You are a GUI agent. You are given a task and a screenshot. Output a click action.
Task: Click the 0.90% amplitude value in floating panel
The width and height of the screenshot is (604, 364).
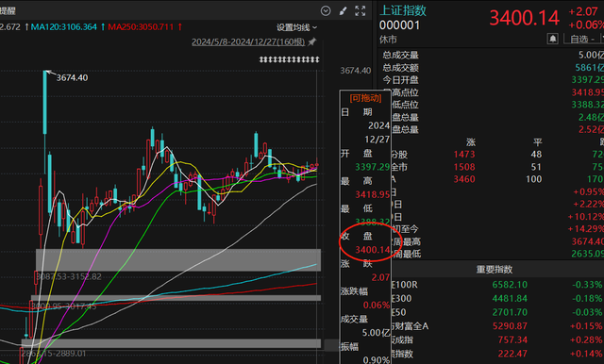pyautogui.click(x=376, y=360)
